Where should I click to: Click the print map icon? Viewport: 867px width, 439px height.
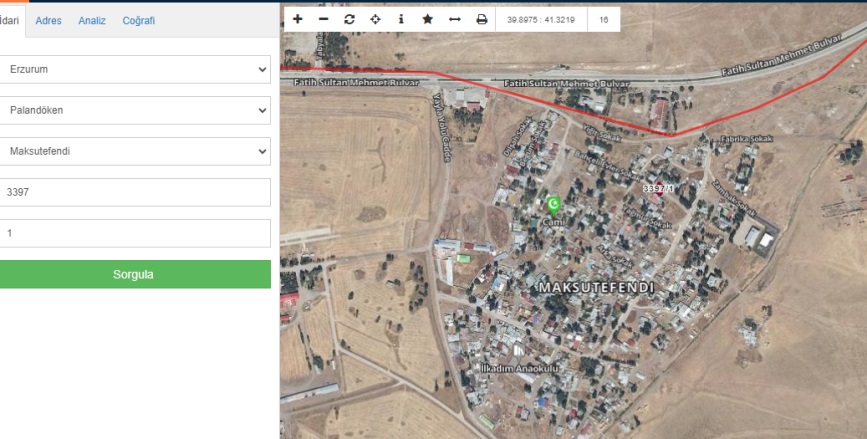point(481,19)
